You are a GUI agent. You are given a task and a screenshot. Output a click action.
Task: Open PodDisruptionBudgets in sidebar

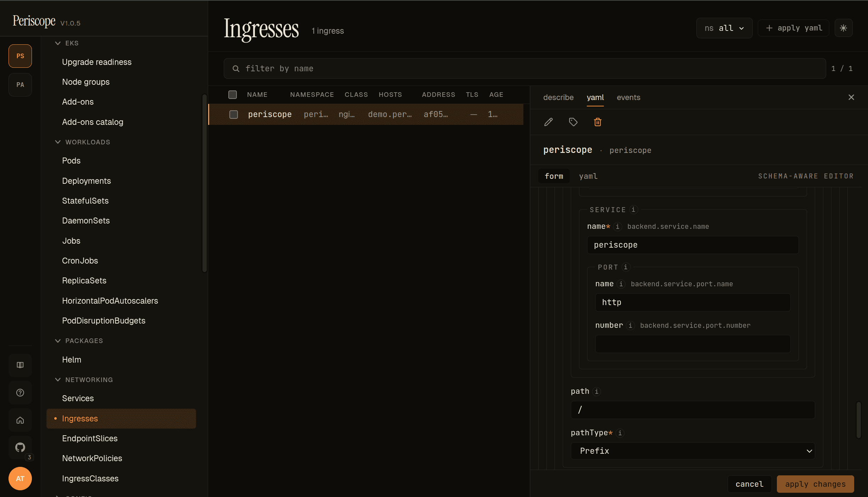(104, 321)
